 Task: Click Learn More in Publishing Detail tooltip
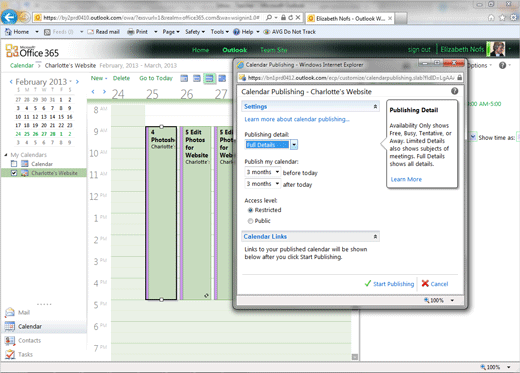(406, 179)
